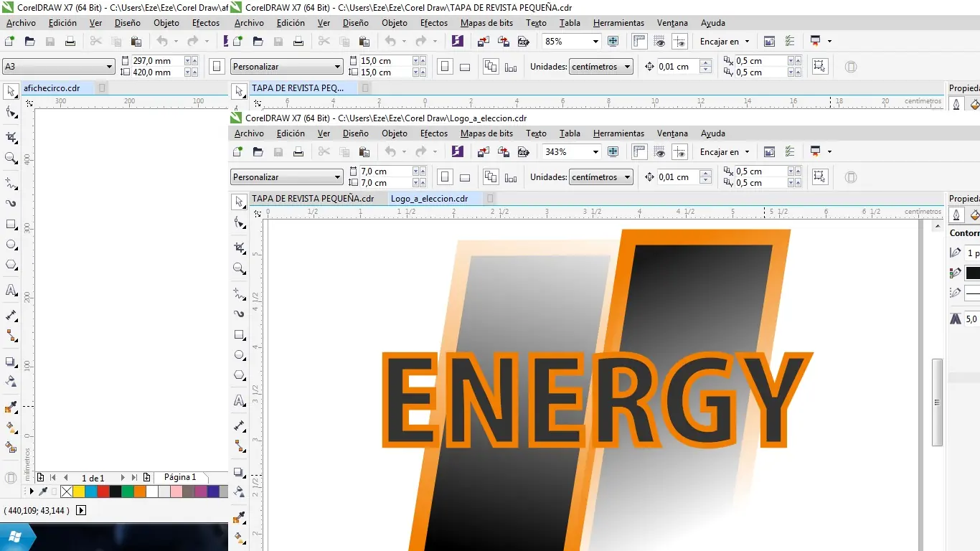Image resolution: width=980 pixels, height=551 pixels.
Task: Toggle Show Rulers in Logo_a_eleccion toolbar
Action: click(x=639, y=152)
